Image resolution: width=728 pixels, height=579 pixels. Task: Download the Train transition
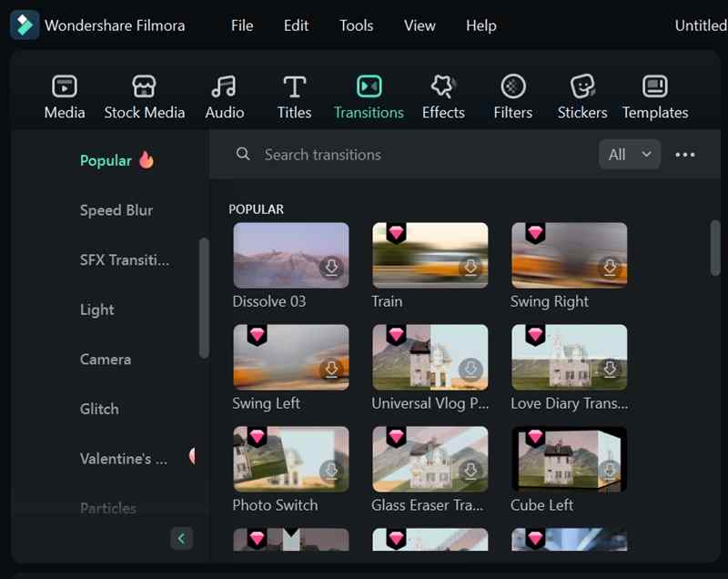pos(470,268)
